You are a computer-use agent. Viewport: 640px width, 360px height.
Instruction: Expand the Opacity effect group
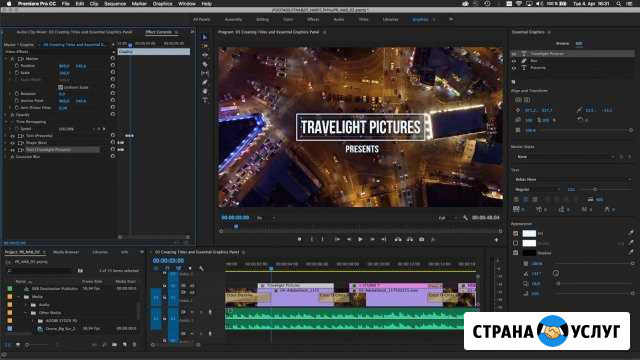[7, 115]
